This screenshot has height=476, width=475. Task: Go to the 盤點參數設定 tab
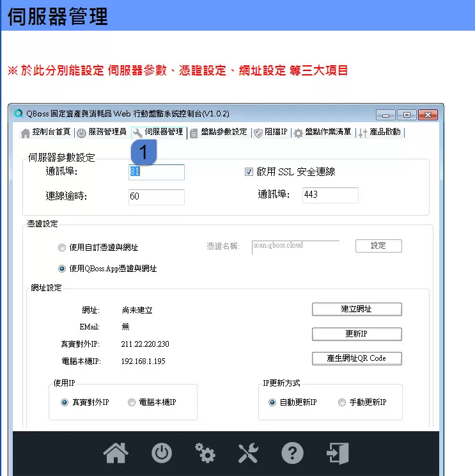(x=218, y=132)
